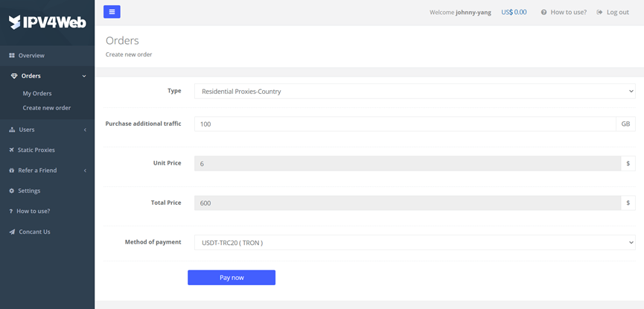Viewport: 644px width, 309px height.
Task: Click the US$ 0.00 balance link
Action: [514, 13]
